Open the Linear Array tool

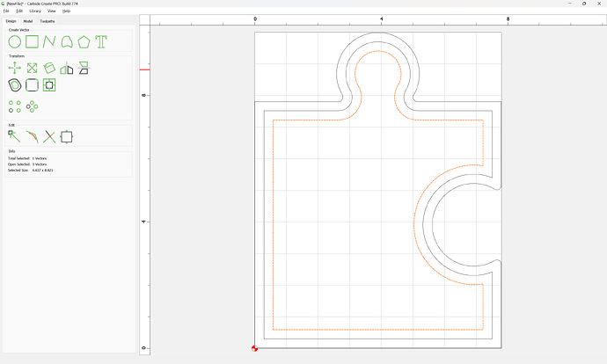15,106
